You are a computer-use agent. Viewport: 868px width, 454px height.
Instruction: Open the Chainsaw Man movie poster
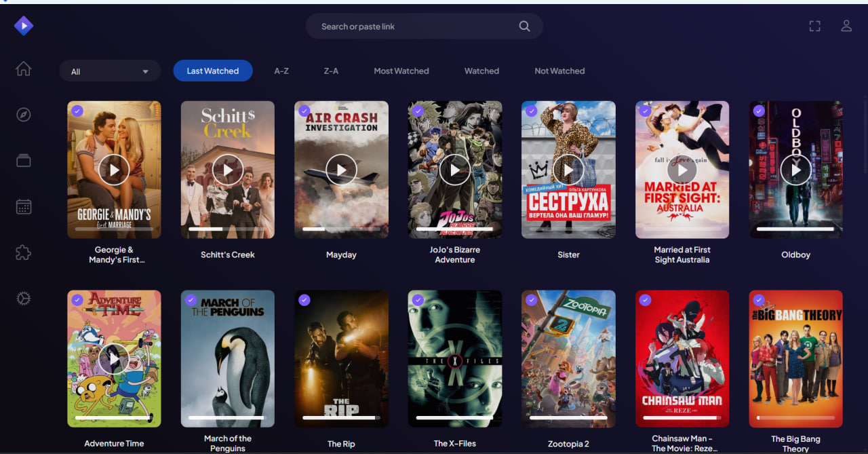[x=682, y=359]
